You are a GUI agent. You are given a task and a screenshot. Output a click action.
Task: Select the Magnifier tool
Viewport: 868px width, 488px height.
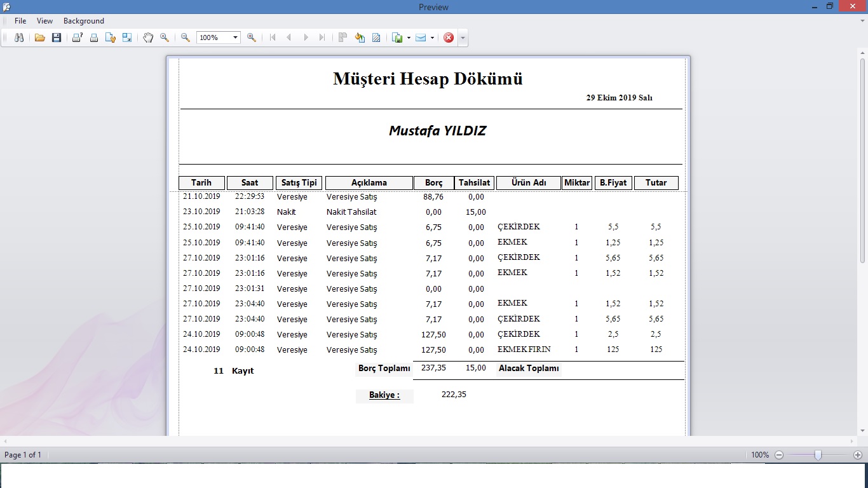tap(165, 37)
